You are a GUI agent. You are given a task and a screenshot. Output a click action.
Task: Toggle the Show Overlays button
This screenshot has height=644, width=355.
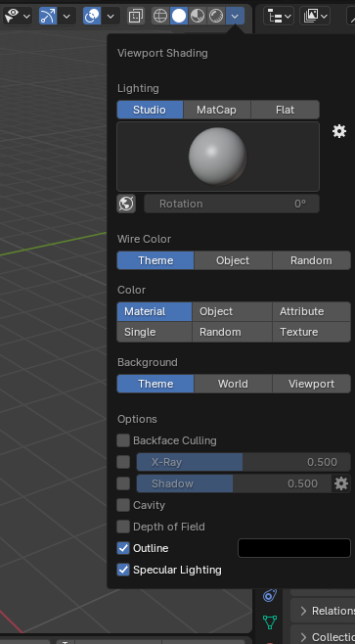(92, 16)
